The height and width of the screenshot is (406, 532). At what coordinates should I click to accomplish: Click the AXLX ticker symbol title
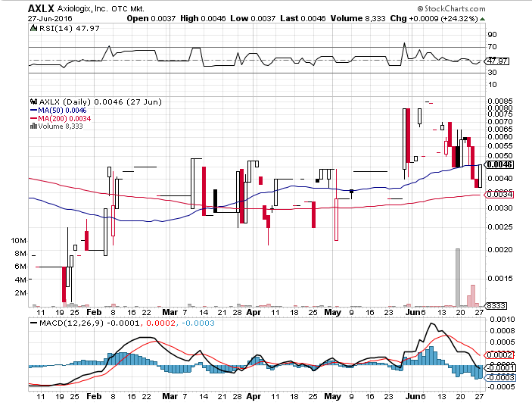tap(42, 8)
